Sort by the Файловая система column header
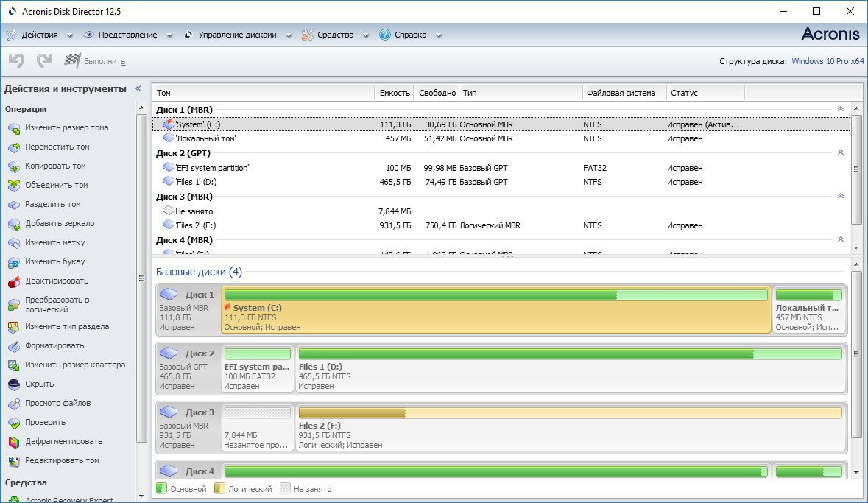 click(624, 93)
